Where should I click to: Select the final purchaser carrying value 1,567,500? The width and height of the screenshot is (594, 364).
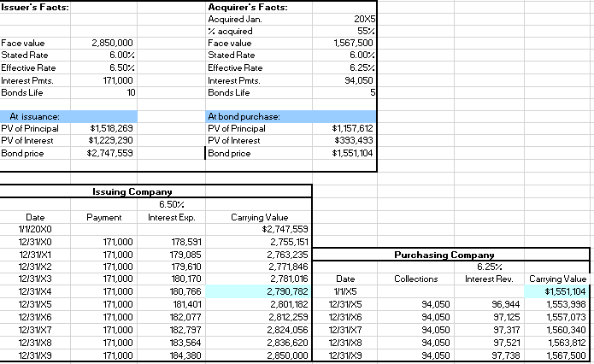point(566,355)
